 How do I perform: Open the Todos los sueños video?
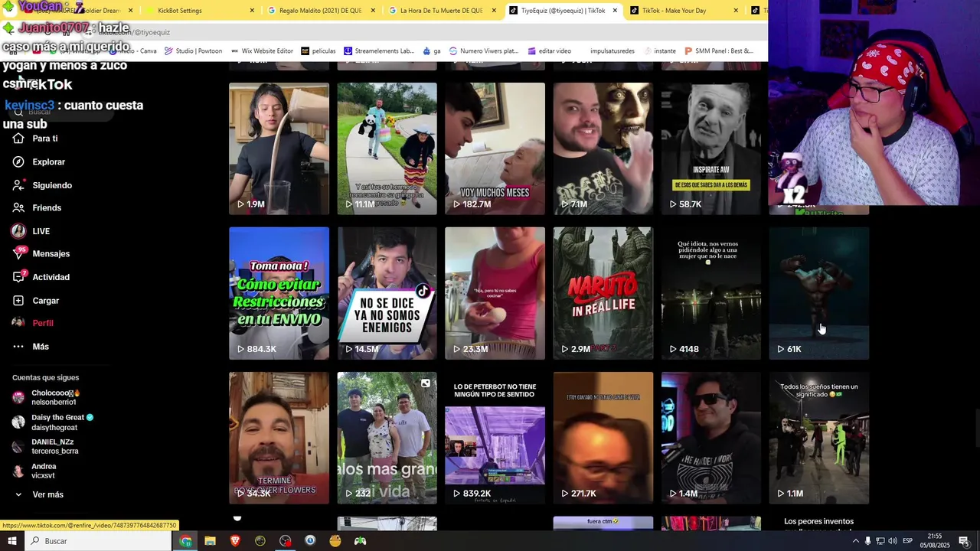[x=819, y=438]
